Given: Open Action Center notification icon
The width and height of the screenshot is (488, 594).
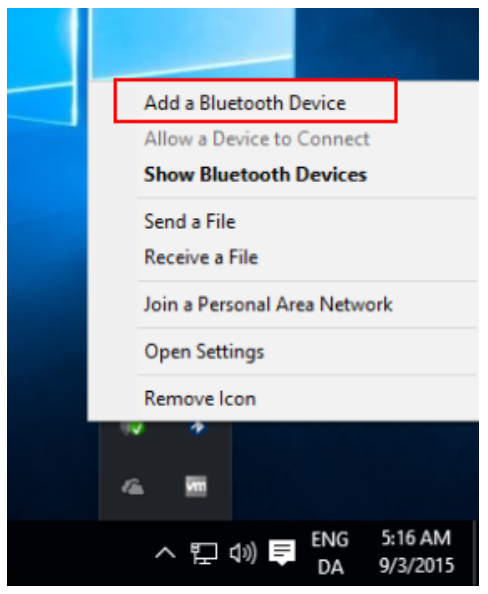Looking at the screenshot, I should 282,552.
